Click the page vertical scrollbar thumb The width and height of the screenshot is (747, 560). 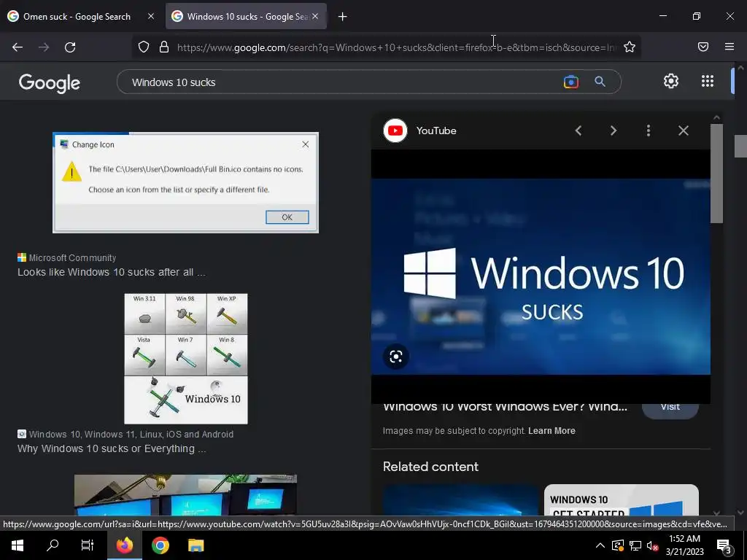(740, 146)
